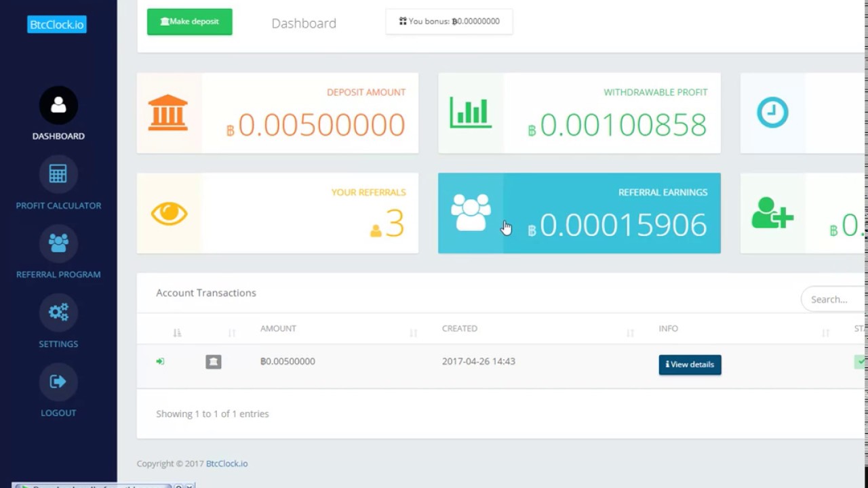Click the YOUR REFERRALS card label

(368, 192)
